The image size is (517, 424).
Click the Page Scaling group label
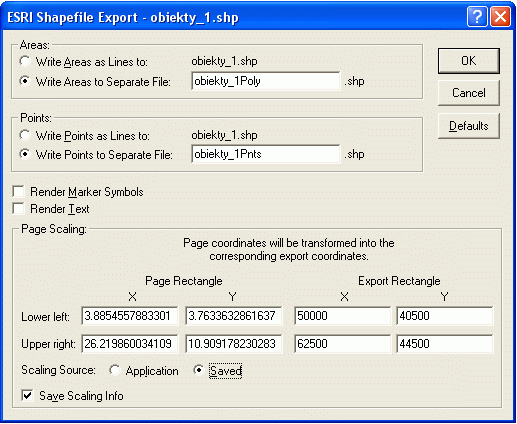(x=54, y=229)
